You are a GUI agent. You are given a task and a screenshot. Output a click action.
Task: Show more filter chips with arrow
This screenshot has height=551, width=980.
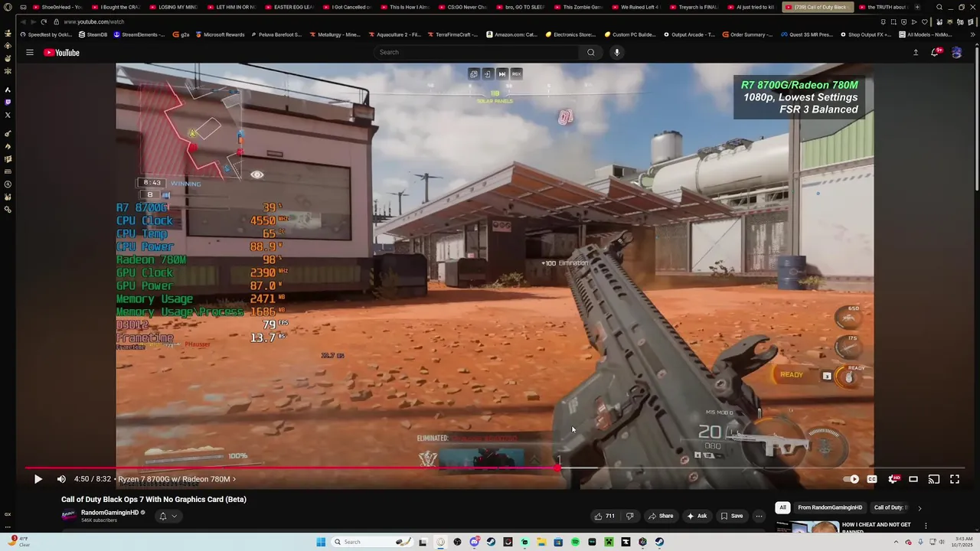[920, 507]
